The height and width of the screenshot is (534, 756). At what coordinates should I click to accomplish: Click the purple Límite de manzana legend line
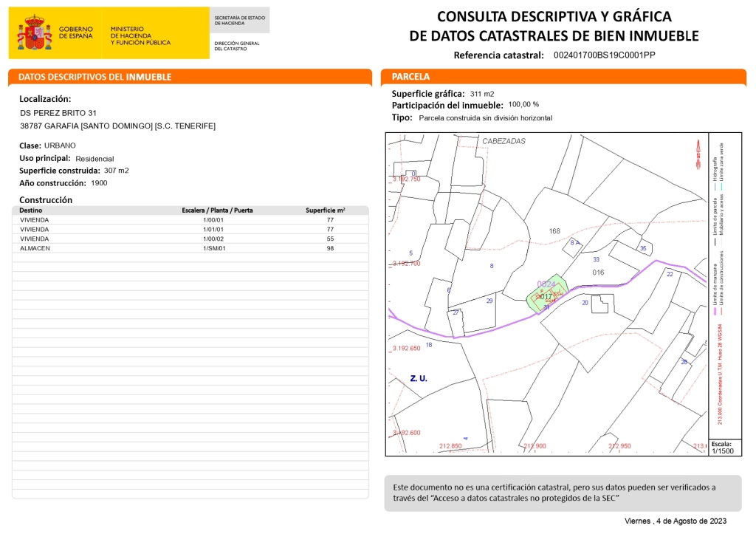tap(715, 312)
